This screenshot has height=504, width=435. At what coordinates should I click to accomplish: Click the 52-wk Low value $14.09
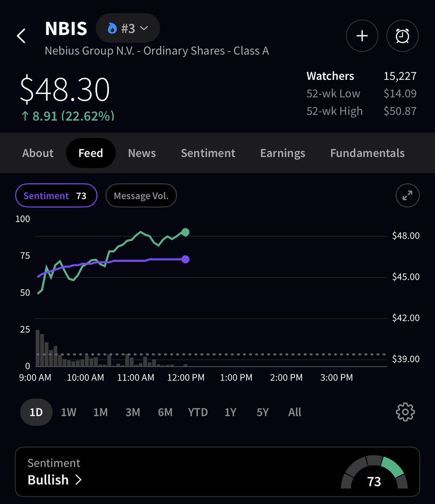point(400,93)
